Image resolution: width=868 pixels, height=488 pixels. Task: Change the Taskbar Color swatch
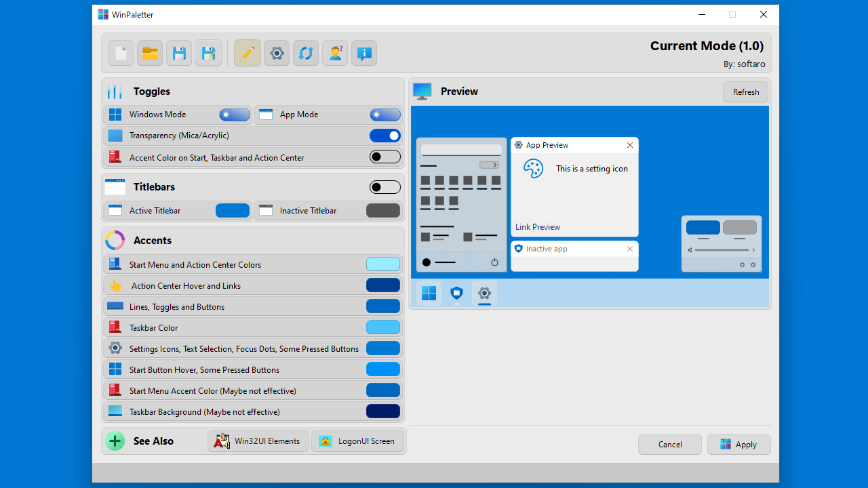(x=383, y=327)
